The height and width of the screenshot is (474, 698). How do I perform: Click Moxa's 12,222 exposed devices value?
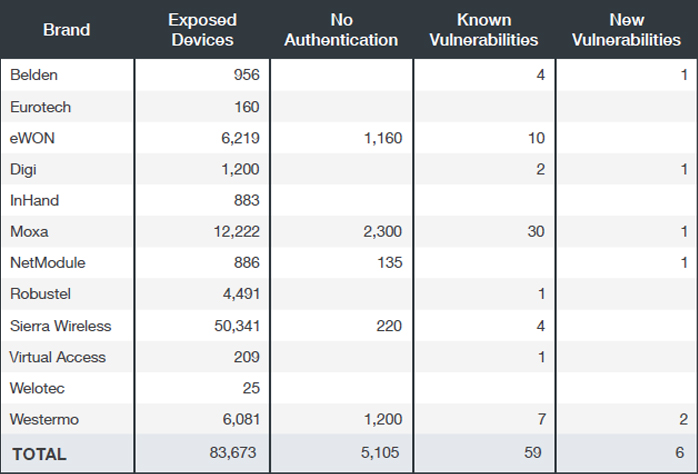235,231
